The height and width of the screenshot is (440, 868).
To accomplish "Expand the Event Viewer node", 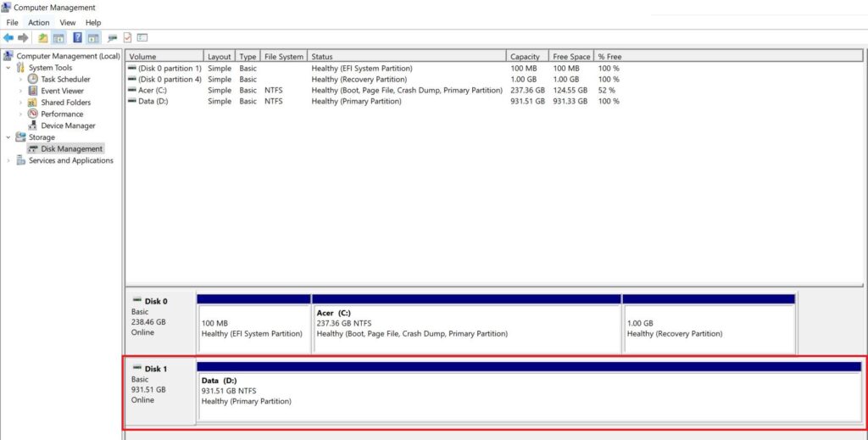I will tap(20, 91).
